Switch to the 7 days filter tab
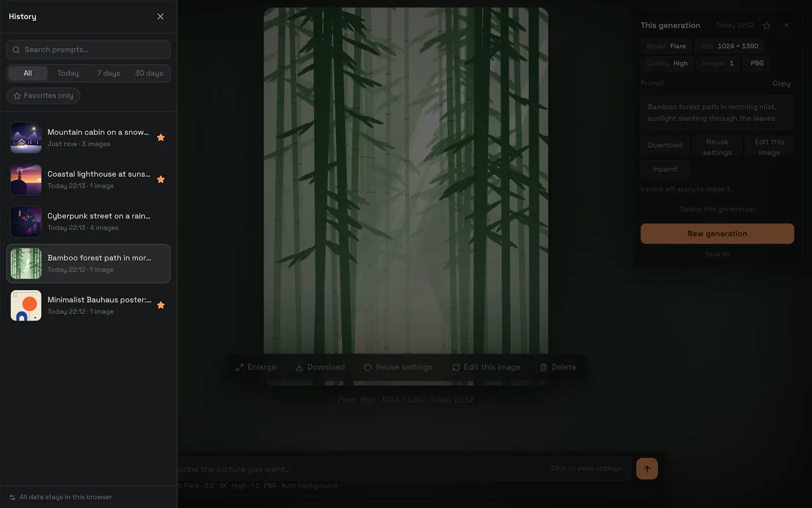812x508 pixels. click(109, 73)
